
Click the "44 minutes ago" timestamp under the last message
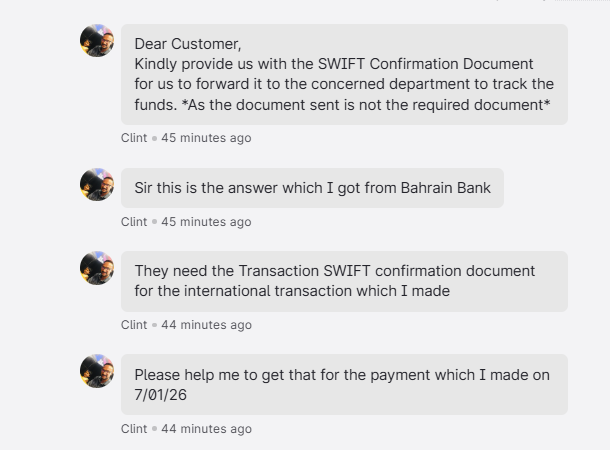[206, 429]
